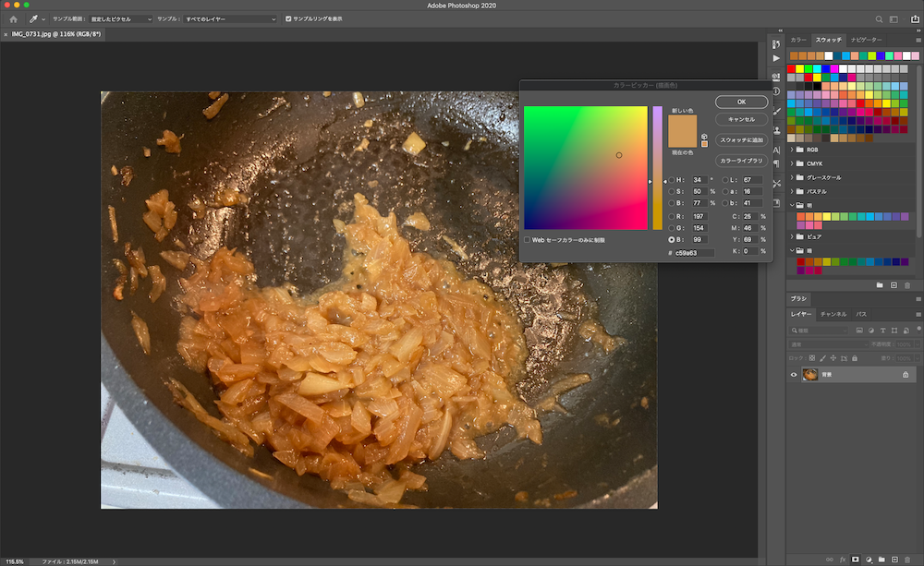Switch to the カラー panel tab
Viewport: 924px width, 566px height.
[798, 40]
